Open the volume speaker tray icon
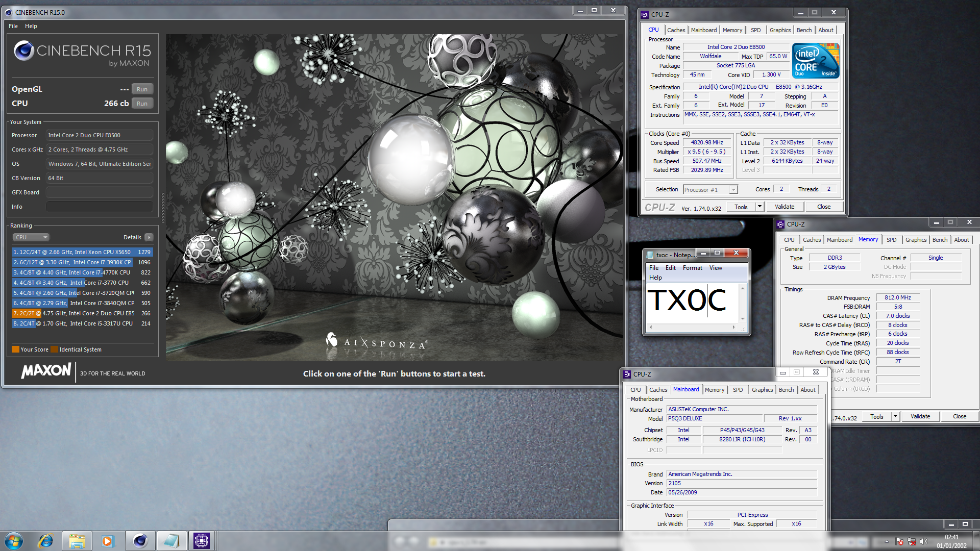The width and height of the screenshot is (980, 551). (x=923, y=541)
